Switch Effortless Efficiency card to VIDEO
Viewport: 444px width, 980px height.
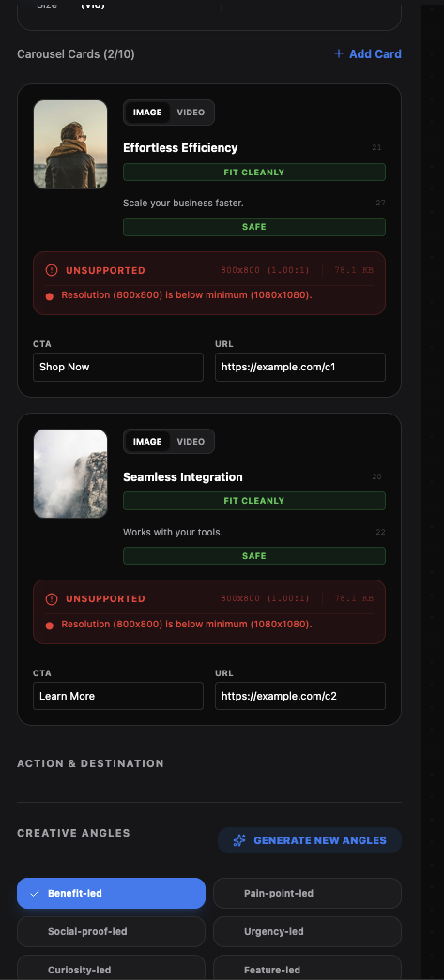(191, 113)
